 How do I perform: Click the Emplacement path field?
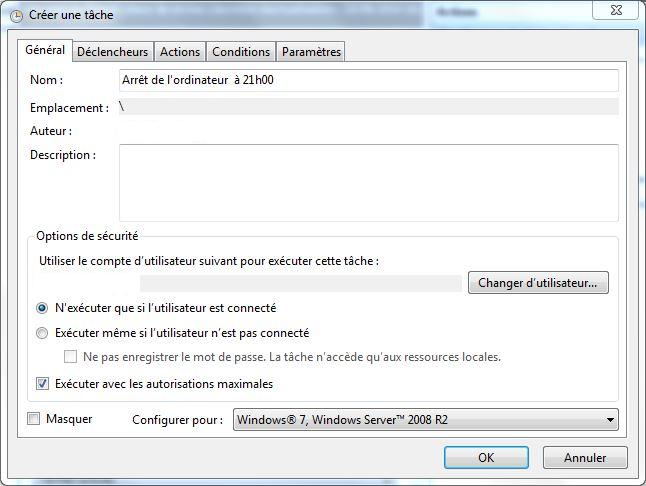369,107
